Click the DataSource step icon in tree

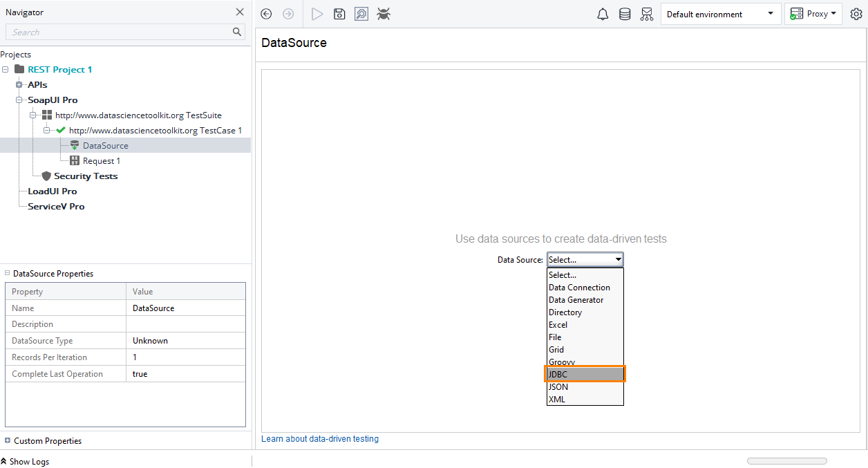coord(75,145)
